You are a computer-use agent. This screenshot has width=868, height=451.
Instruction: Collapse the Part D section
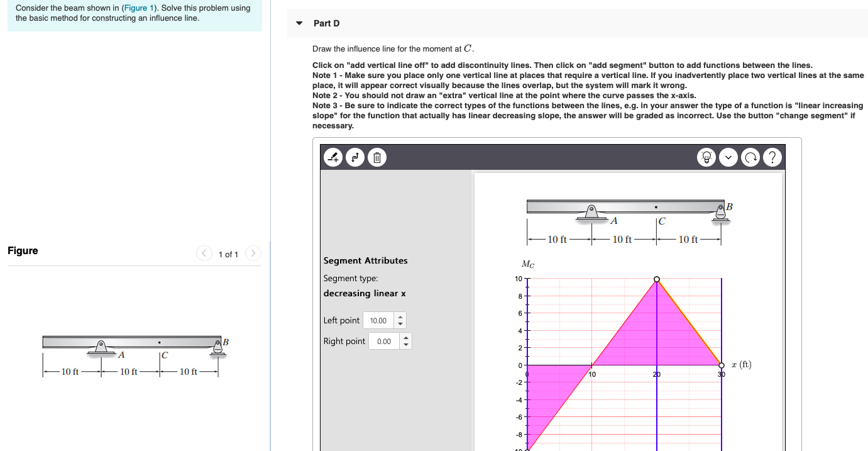click(x=299, y=23)
